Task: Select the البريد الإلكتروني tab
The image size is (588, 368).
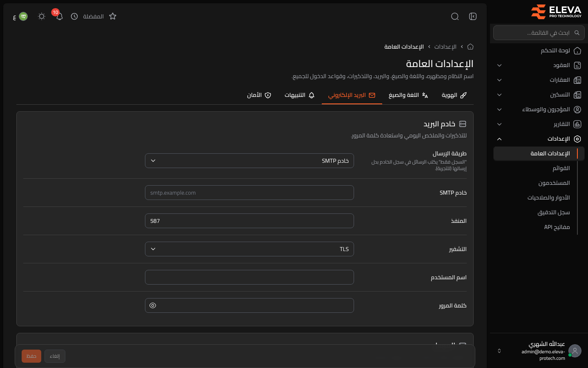Action: (352, 95)
